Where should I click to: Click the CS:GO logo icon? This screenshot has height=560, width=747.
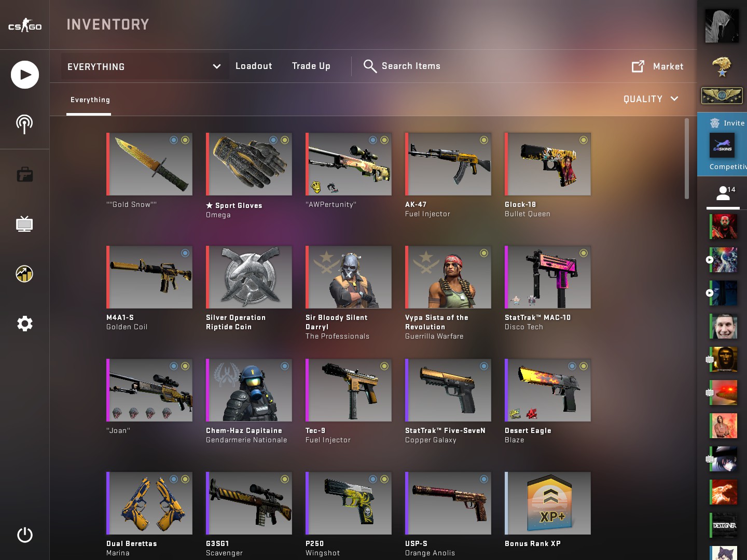[25, 25]
